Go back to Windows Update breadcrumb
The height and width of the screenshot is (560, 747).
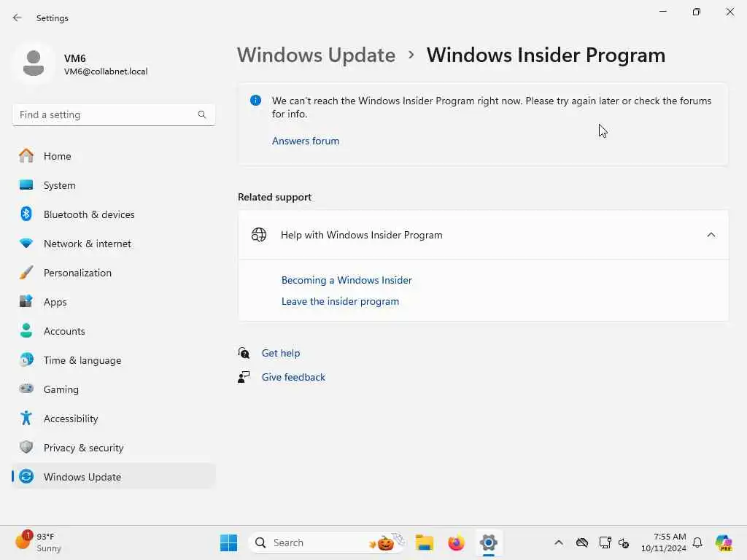click(317, 55)
